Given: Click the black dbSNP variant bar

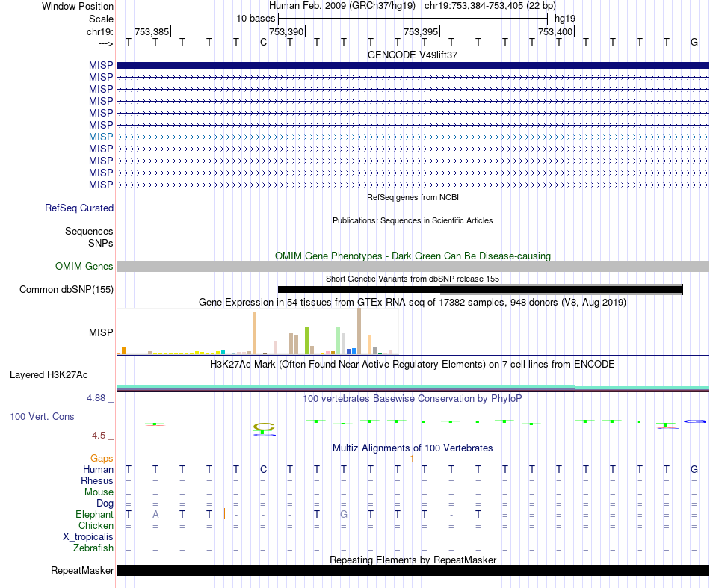Looking at the screenshot, I should [480, 290].
